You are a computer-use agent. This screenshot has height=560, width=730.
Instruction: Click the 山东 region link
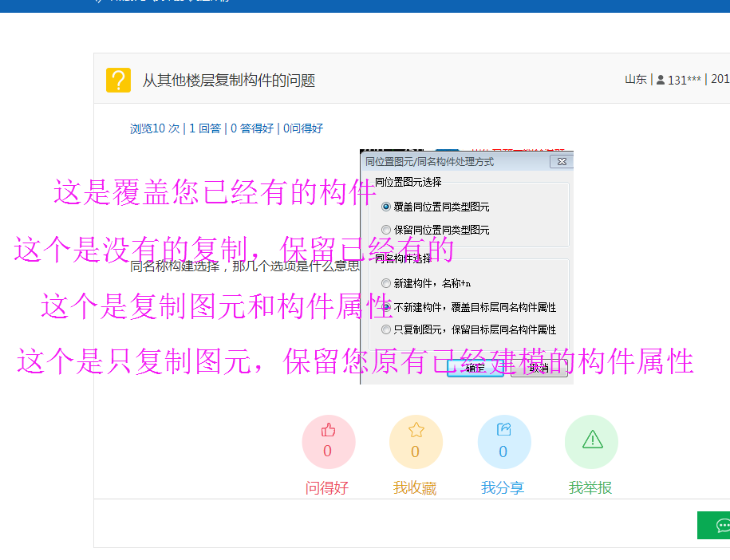[x=635, y=79]
